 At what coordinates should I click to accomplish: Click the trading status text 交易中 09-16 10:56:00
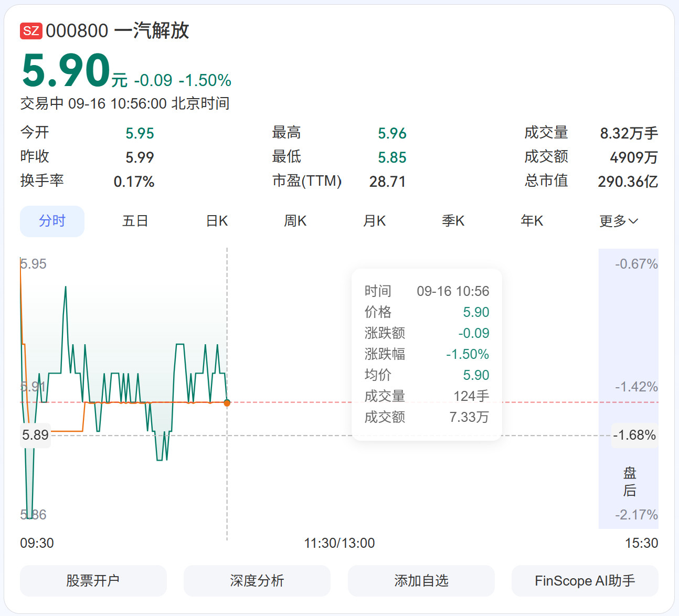click(93, 103)
